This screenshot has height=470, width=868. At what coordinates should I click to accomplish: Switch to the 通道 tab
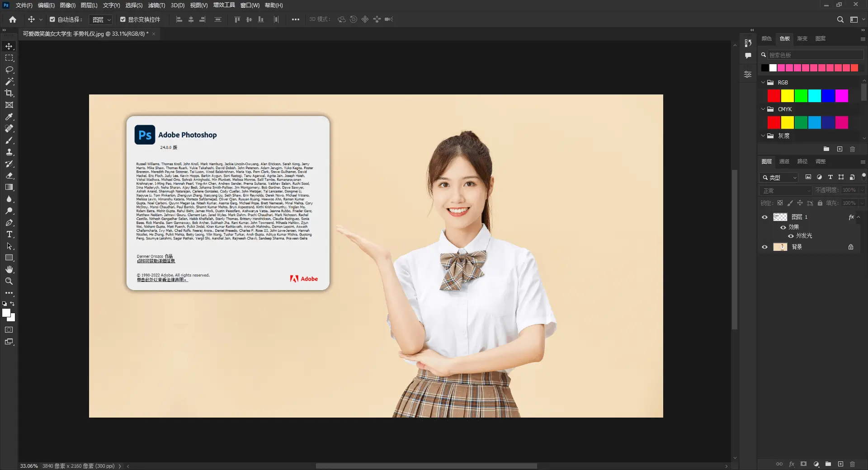(784, 161)
